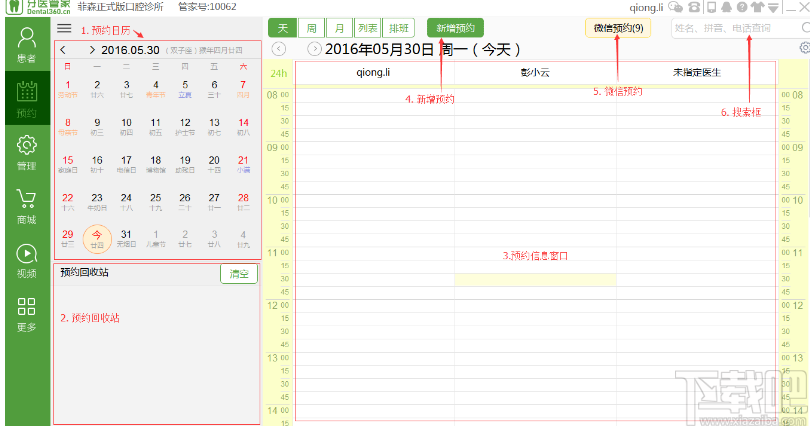
Task: Click the QQ penguin icon in title bar
Action: (x=726, y=7)
